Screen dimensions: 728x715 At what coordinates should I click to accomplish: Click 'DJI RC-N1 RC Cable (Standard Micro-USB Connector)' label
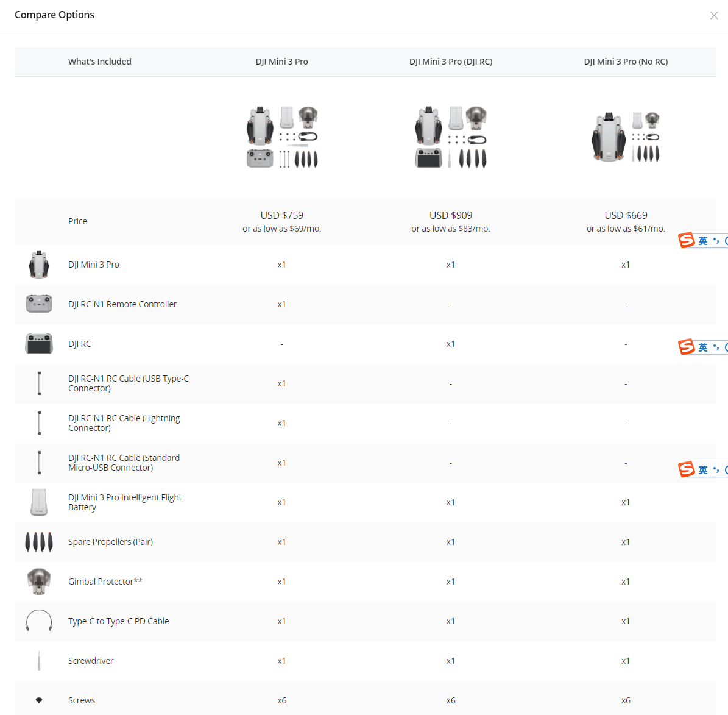tap(124, 463)
